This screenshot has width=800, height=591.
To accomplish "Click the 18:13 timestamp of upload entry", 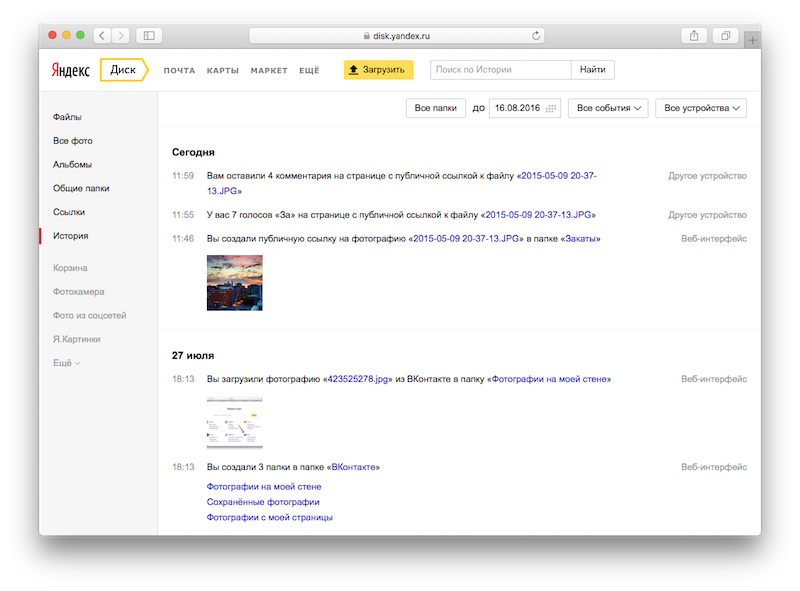I will tap(183, 379).
